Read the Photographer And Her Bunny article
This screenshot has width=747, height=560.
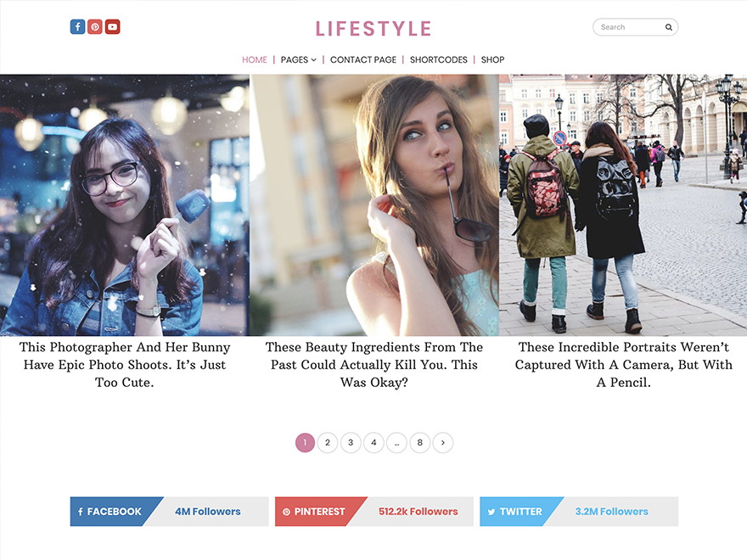pos(124,365)
